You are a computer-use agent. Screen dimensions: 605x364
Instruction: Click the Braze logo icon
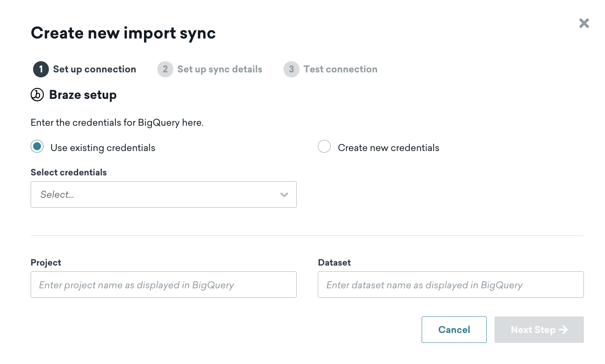[37, 95]
